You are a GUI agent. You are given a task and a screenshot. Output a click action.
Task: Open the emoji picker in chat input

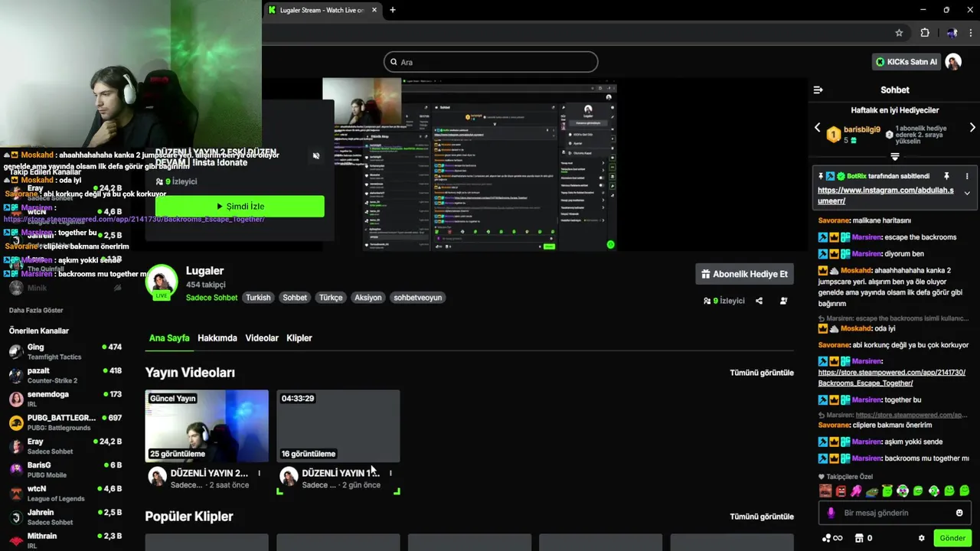[x=959, y=513]
